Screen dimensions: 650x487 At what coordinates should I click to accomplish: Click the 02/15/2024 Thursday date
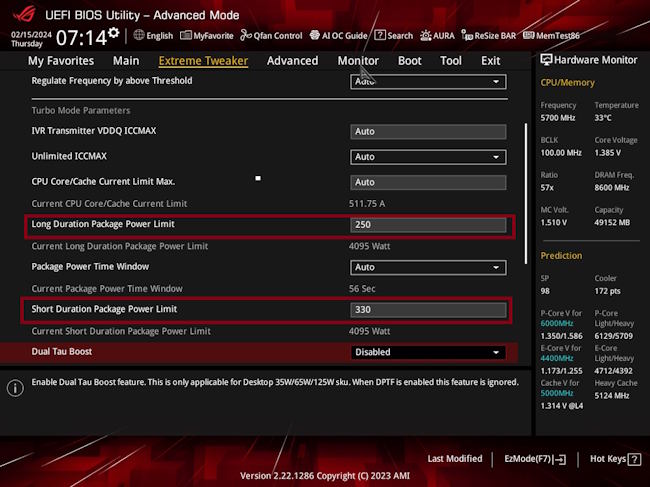[31, 39]
